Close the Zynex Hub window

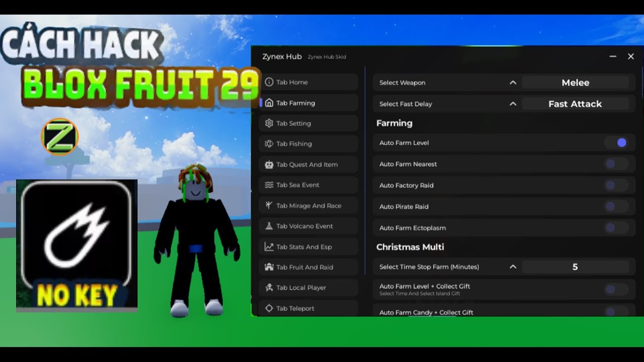(631, 57)
